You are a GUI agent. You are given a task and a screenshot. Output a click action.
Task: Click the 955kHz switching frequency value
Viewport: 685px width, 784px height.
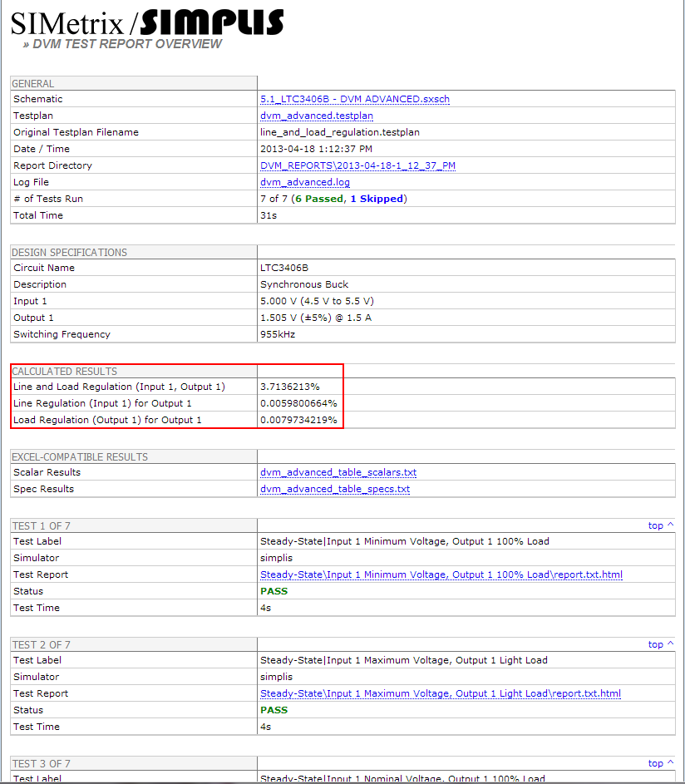click(278, 334)
